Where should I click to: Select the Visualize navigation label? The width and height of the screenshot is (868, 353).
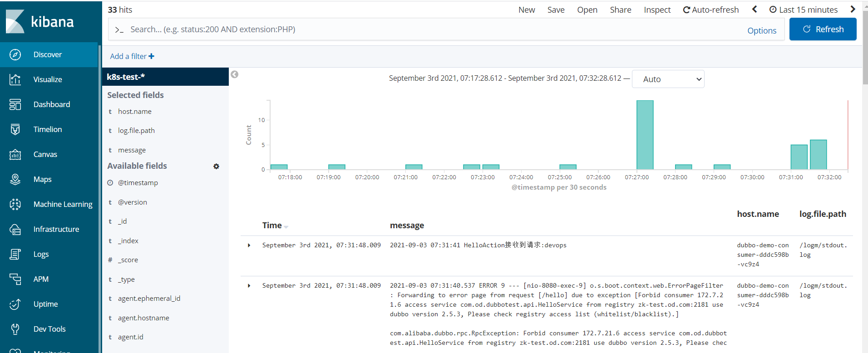point(48,79)
